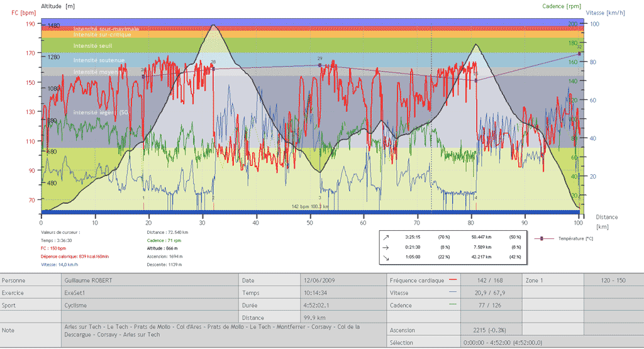Click the blue Vitesse line indicator
The width and height of the screenshot is (644, 349).
[453, 292]
